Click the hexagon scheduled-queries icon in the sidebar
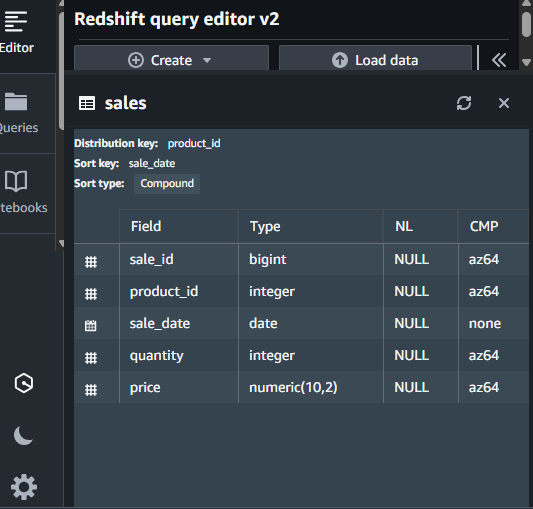 (x=24, y=383)
